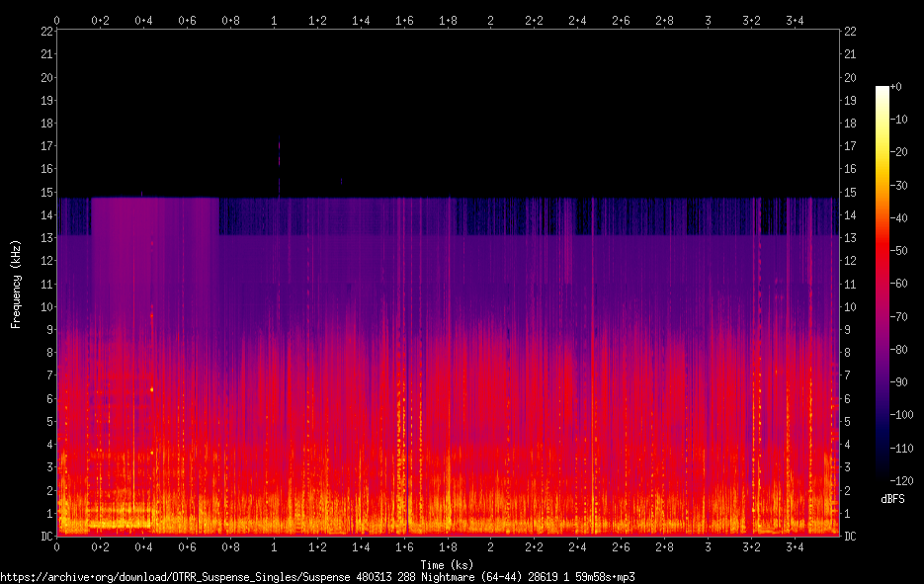Click the 1 ks marker on top axis
The width and height of the screenshot is (924, 584).
pos(274,21)
